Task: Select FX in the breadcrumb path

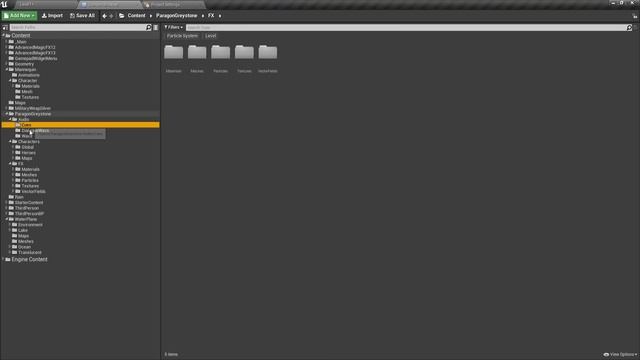Action: 211,16
